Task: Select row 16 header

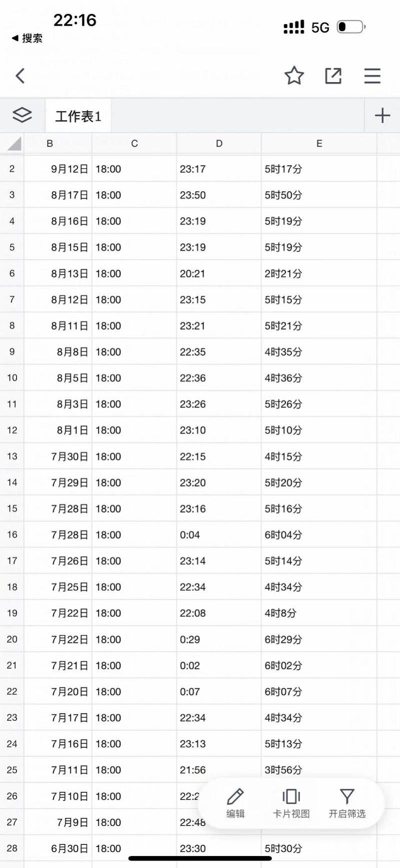Action: click(x=12, y=535)
